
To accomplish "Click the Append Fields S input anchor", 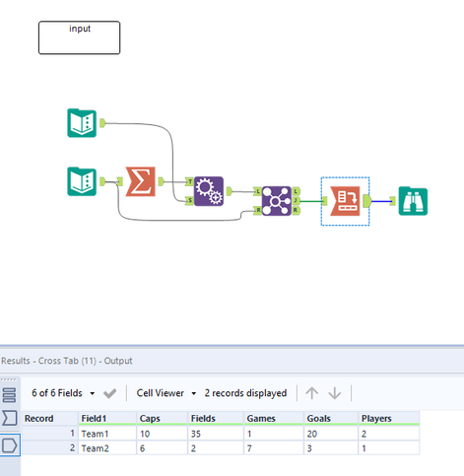I will click(189, 200).
